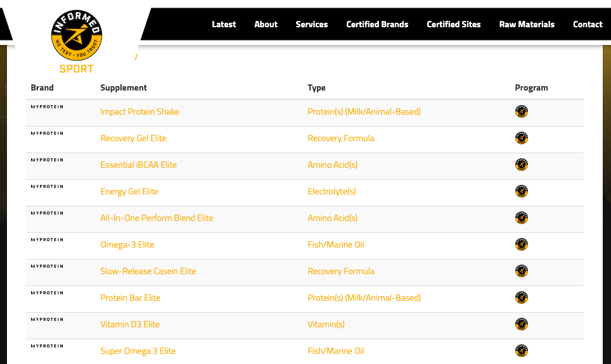Open the Certified Brands menu item
Image resolution: width=611 pixels, height=364 pixels.
tap(377, 24)
